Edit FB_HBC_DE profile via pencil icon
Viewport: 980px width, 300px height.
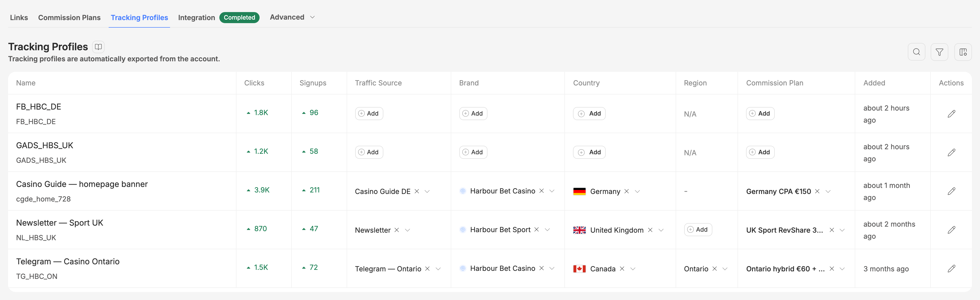[951, 114]
